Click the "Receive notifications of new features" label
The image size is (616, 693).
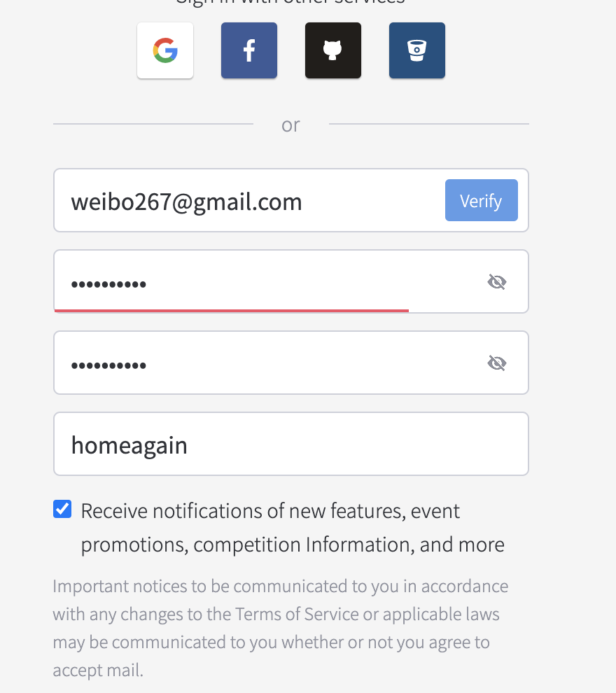point(270,512)
